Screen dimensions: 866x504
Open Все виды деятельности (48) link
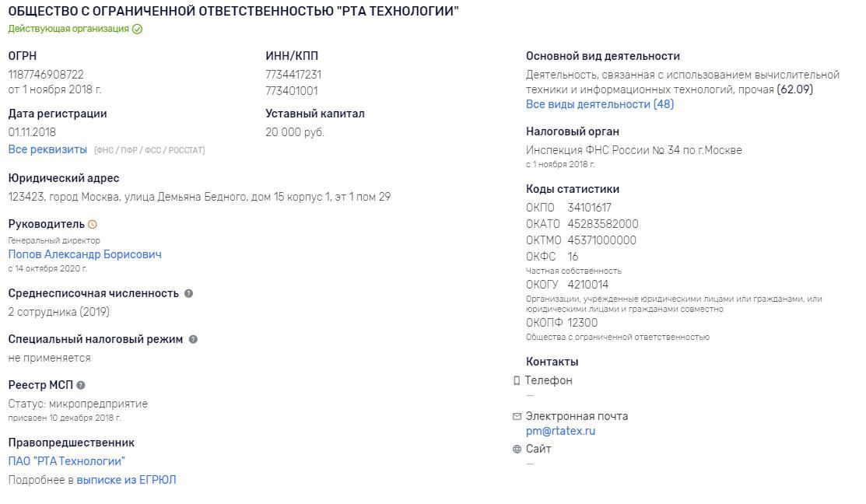pyautogui.click(x=600, y=104)
